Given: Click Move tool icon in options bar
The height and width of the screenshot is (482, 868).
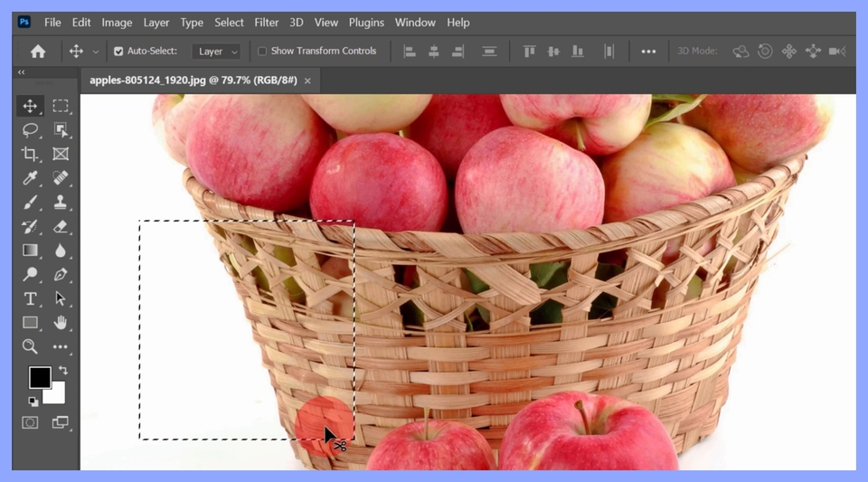Looking at the screenshot, I should [76, 52].
